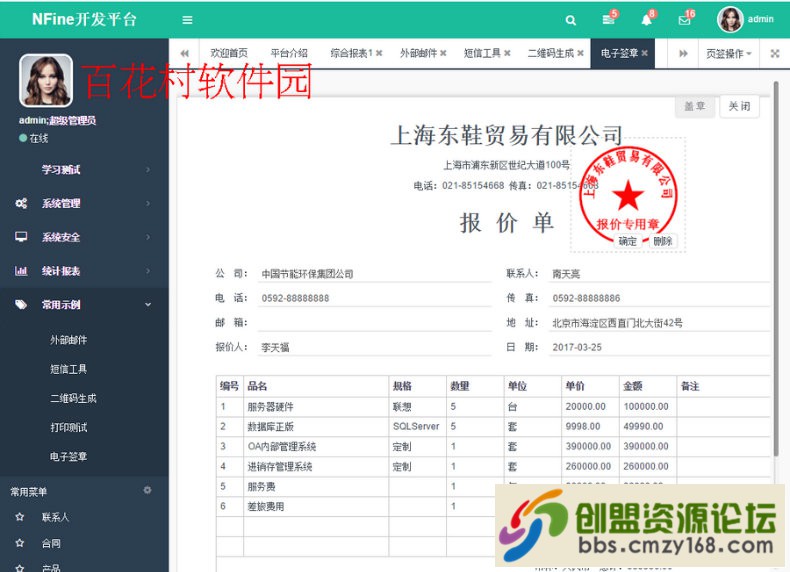Remove the stamp with 删除

coord(662,241)
